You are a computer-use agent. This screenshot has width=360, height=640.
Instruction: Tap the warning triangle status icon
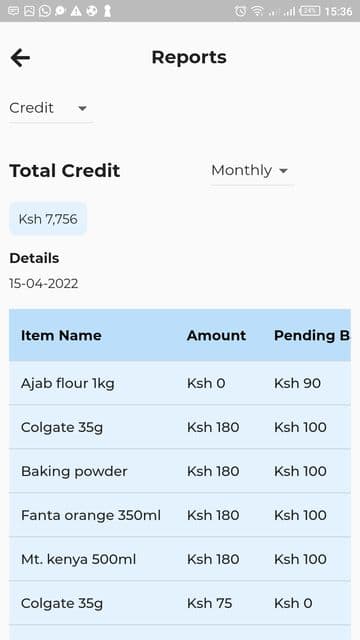76,11
